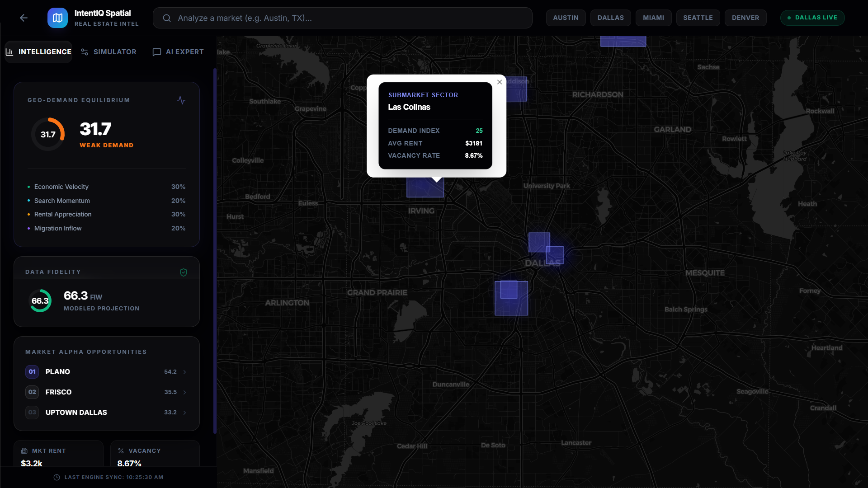Viewport: 868px width, 488px height.
Task: Click the MKT Rent building icon
Action: (x=24, y=451)
